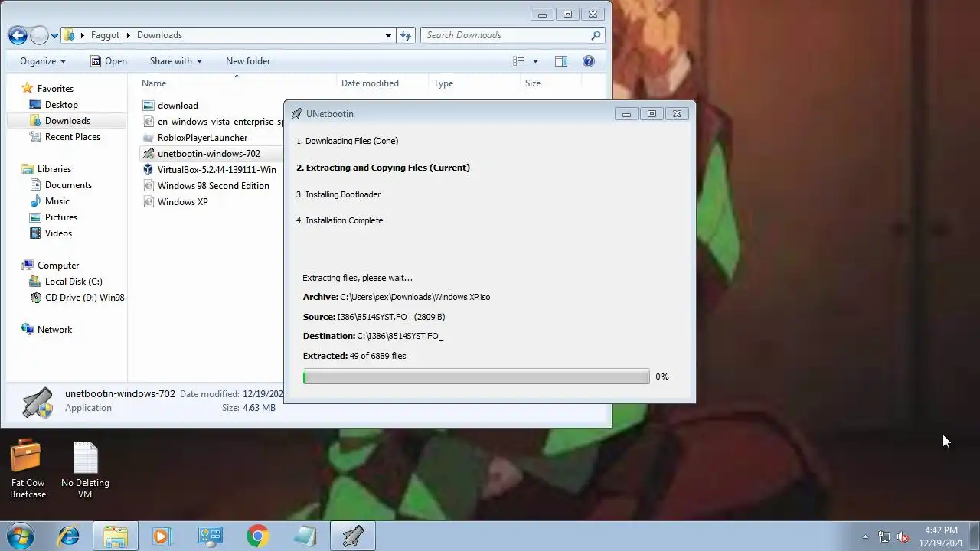Click UNetbootin extraction progress bar
Viewport: 980px width, 551px height.
point(476,377)
